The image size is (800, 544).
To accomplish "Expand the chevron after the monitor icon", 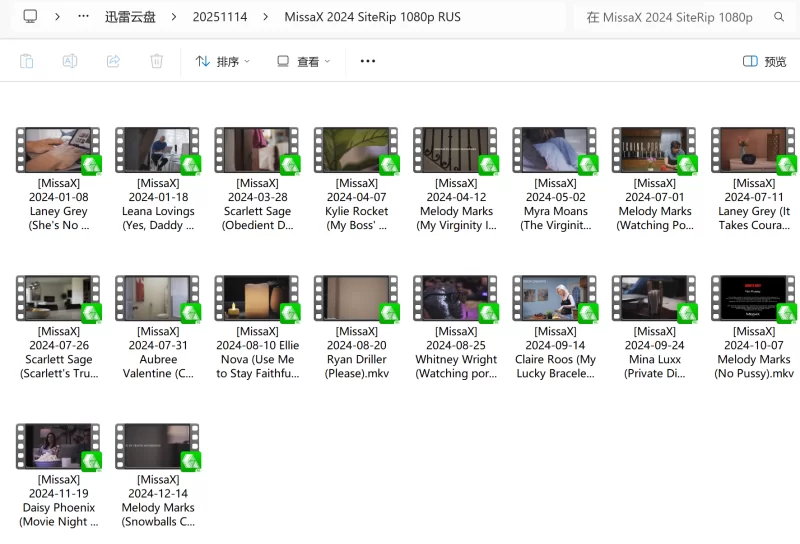I will [x=57, y=17].
